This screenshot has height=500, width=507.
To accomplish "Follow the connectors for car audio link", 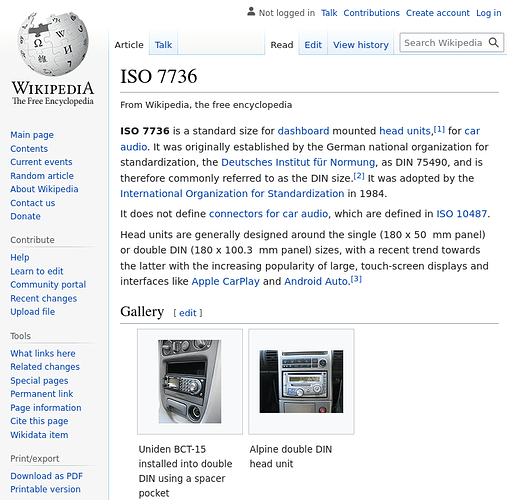I will tap(268, 214).
